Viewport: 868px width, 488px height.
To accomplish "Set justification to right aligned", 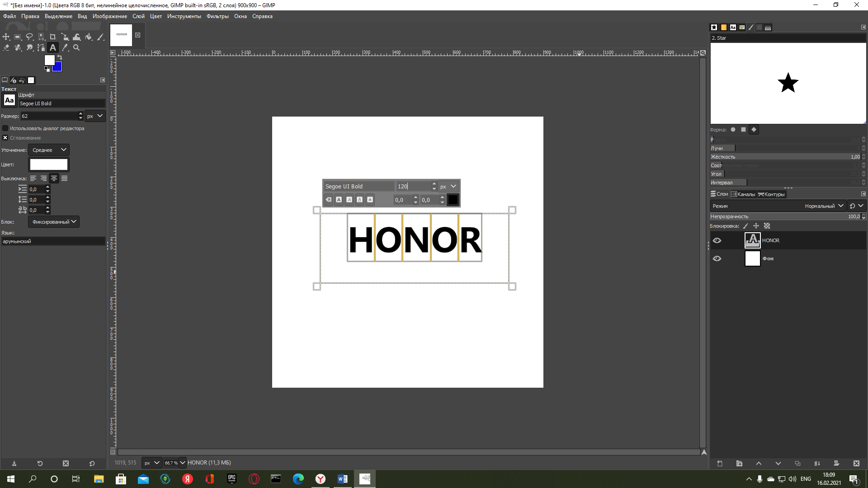I will tap(43, 178).
